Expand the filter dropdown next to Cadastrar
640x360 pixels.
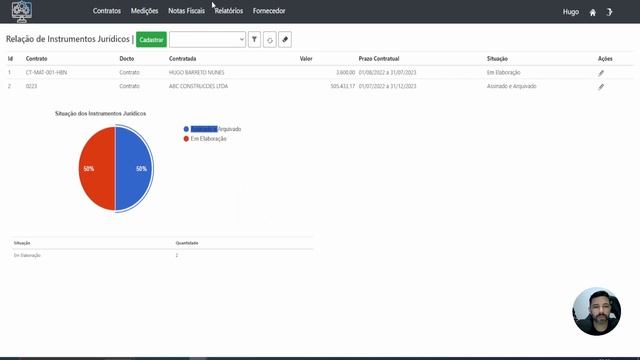[x=207, y=40]
